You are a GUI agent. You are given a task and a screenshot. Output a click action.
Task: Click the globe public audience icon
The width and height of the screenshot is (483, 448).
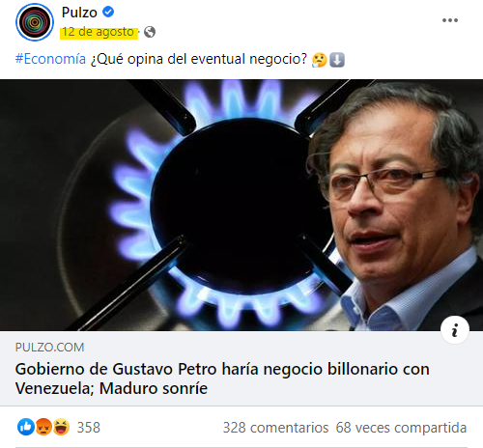point(150,32)
